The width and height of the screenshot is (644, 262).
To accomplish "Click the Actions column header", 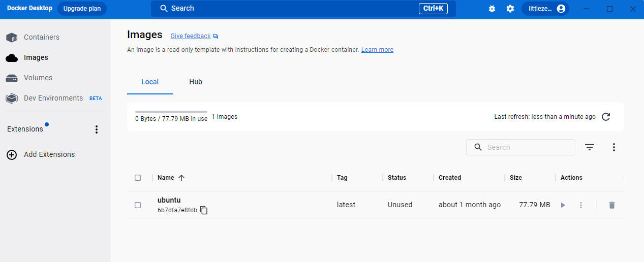I will 571,178.
